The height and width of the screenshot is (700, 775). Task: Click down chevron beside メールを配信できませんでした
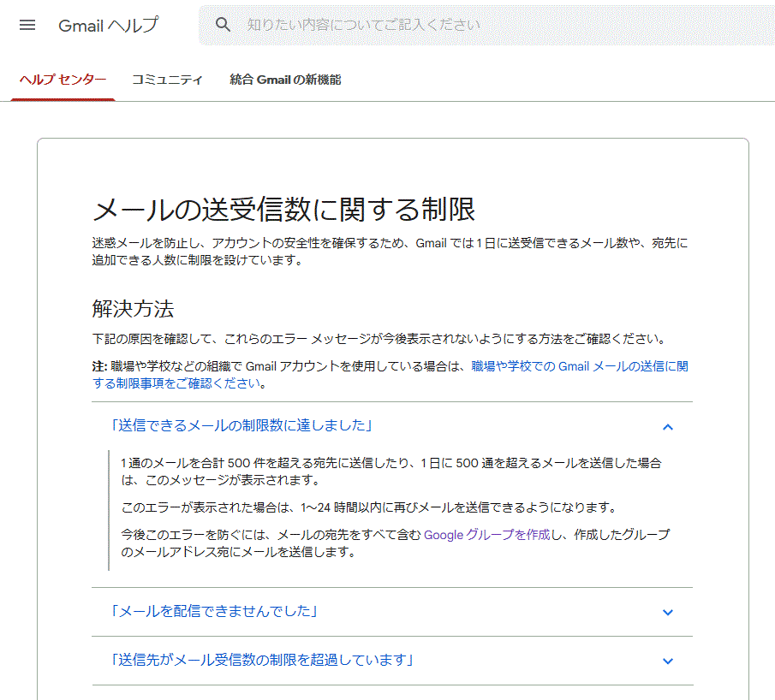click(668, 612)
